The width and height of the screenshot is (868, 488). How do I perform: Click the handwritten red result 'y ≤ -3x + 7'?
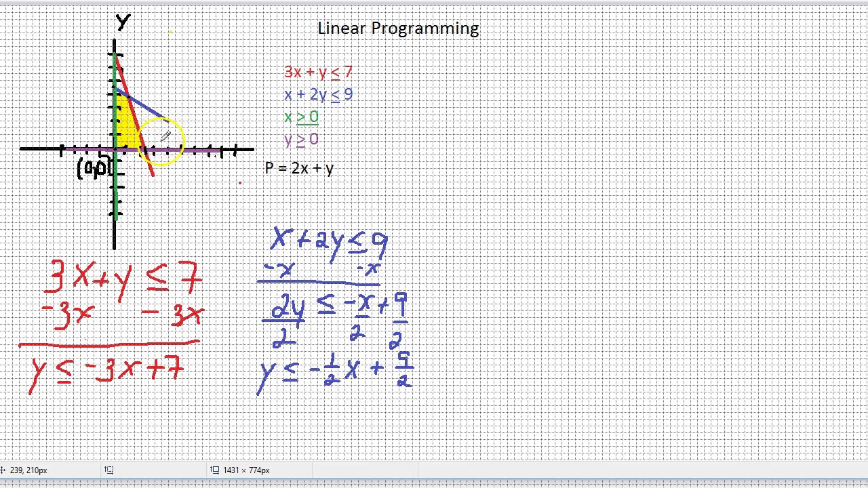point(107,375)
